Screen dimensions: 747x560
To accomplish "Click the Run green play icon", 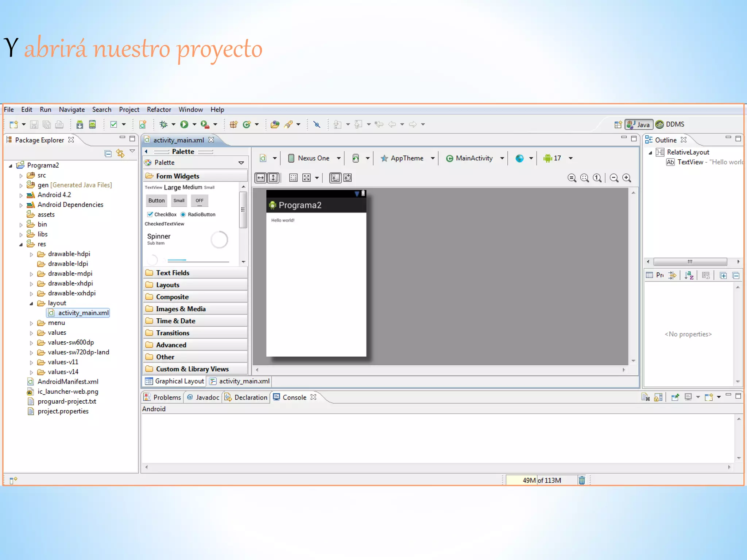I will 184,124.
